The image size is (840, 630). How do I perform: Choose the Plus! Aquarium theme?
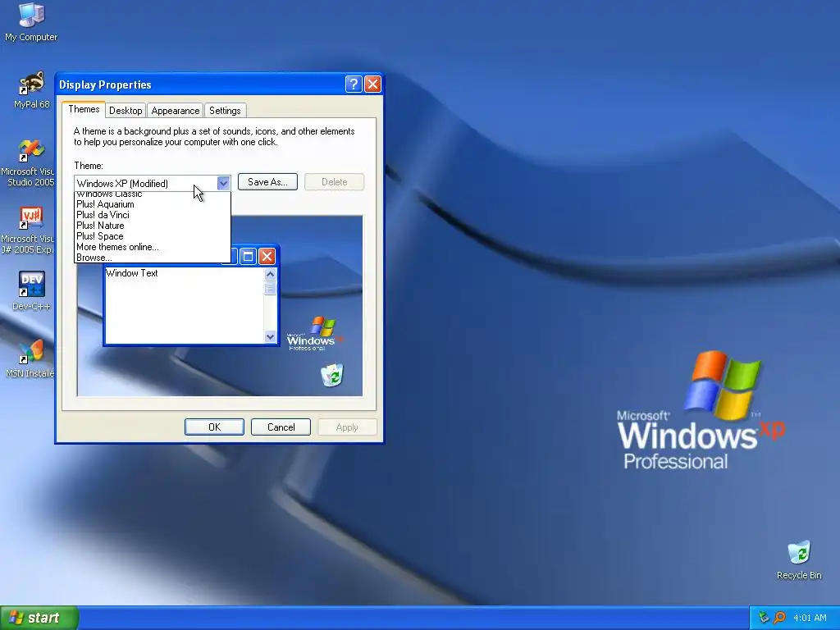click(x=152, y=204)
